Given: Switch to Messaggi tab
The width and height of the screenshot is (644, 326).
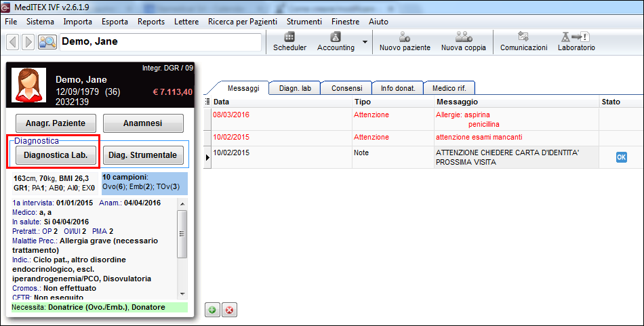Looking at the screenshot, I should click(x=243, y=88).
